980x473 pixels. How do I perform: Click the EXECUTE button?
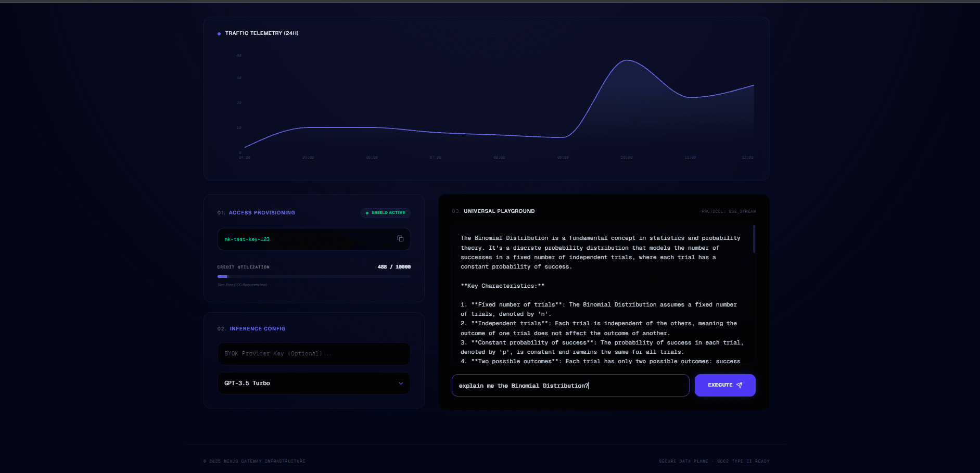point(725,385)
